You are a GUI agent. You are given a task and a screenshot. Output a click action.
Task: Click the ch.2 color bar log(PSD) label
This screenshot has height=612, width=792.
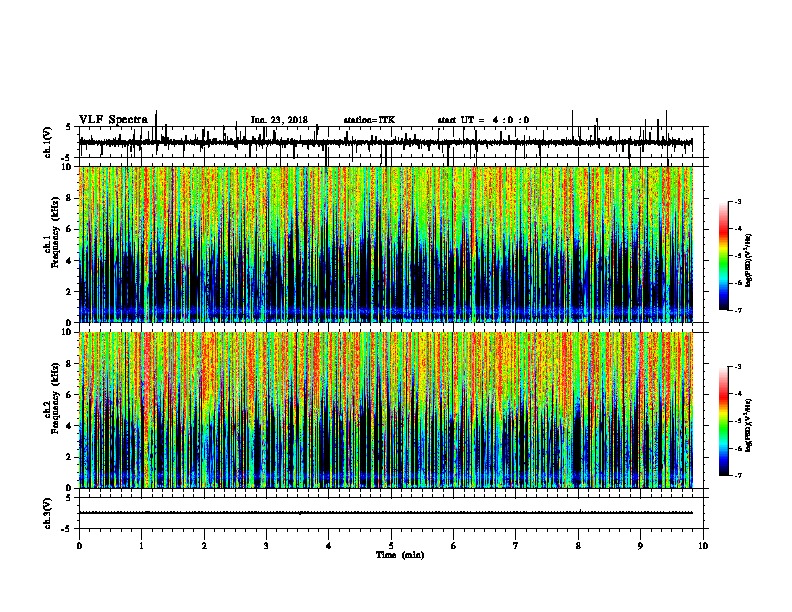(749, 425)
